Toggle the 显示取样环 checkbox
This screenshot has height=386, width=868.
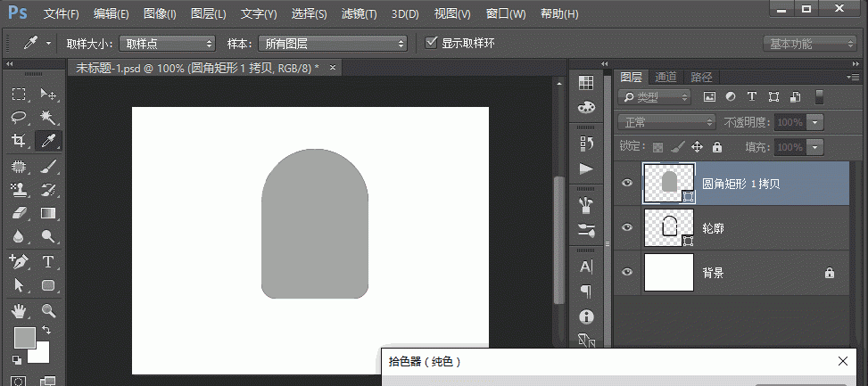pos(432,43)
